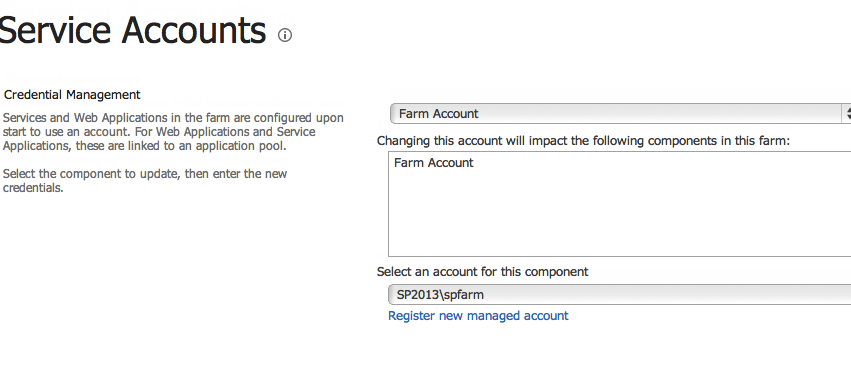Open the Farm Account component dropdown
The width and height of the screenshot is (851, 372).
click(x=620, y=114)
